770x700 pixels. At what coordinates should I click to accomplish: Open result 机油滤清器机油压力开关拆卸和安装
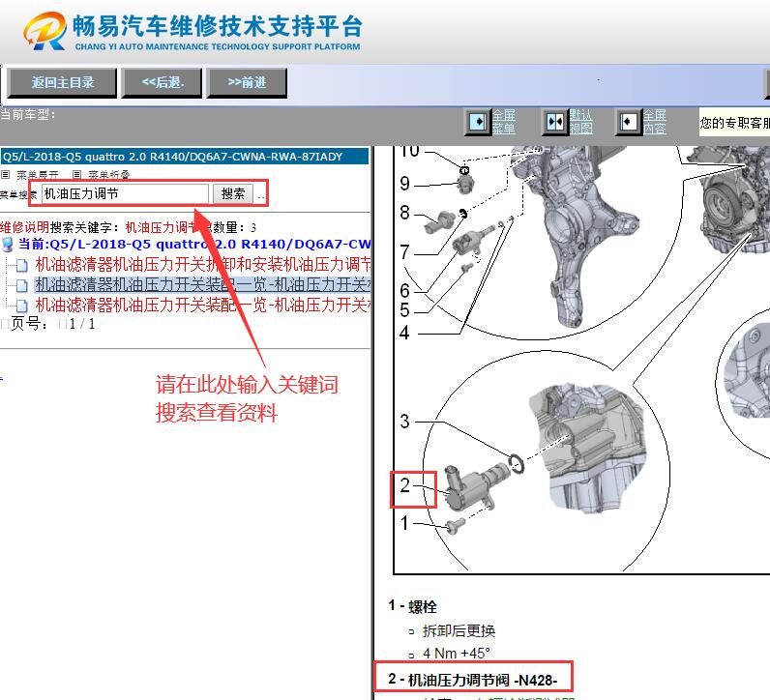click(203, 265)
